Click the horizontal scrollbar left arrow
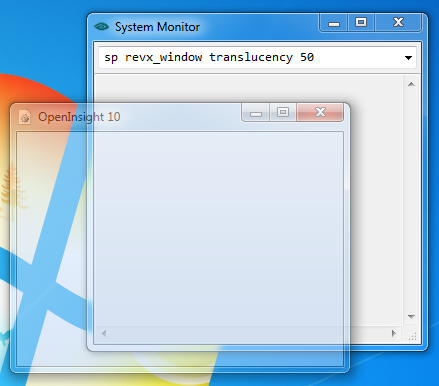Screen dimensions: 439x386 click(x=104, y=333)
